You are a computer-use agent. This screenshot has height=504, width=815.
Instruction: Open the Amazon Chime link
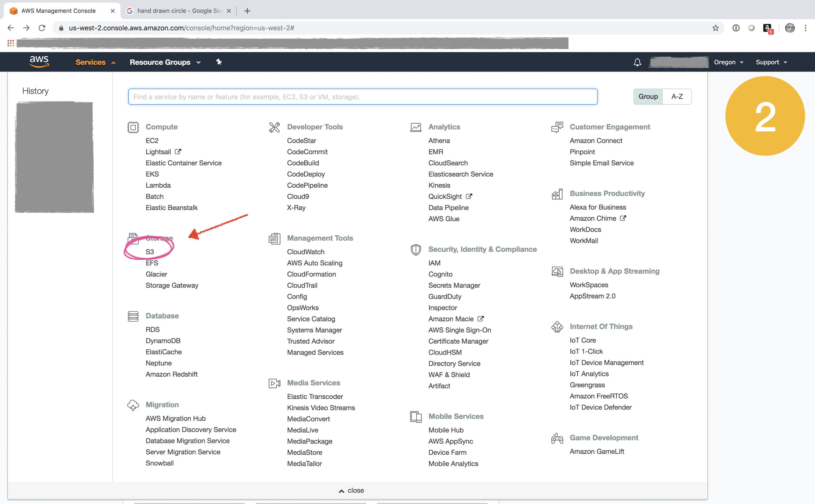click(x=598, y=218)
